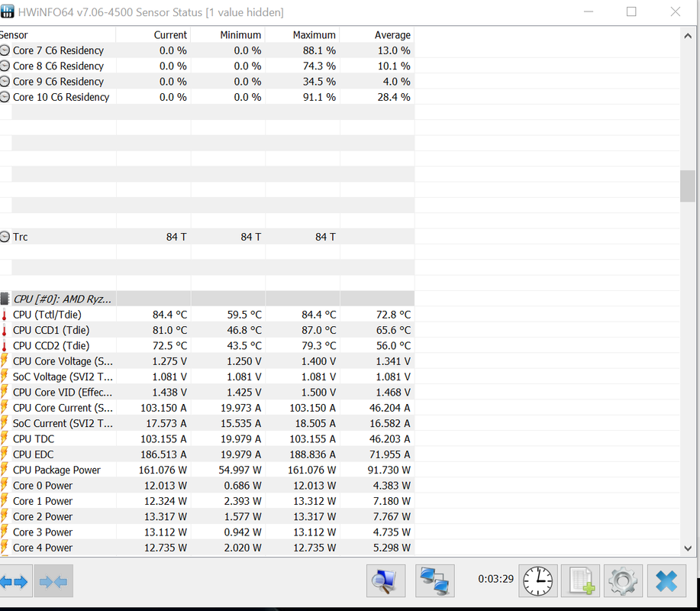Screen dimensions: 700x611
Task: Select the Core 3 Power row
Action: pyautogui.click(x=207, y=532)
